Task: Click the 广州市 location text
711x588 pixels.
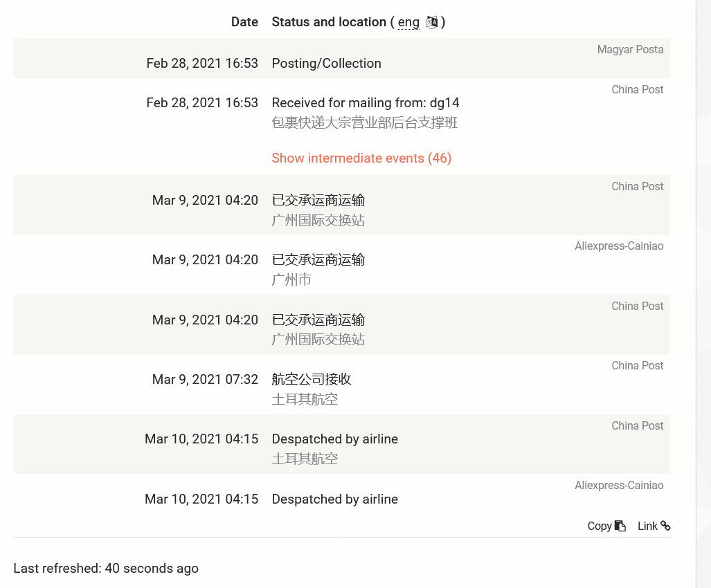Action: [x=291, y=279]
